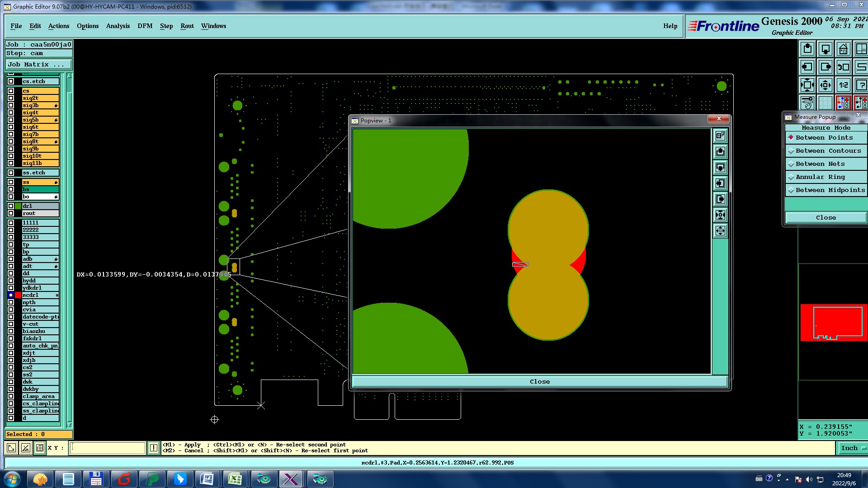Click the 1:2 zoom scale icon
The height and width of the screenshot is (488, 868).
843,85
